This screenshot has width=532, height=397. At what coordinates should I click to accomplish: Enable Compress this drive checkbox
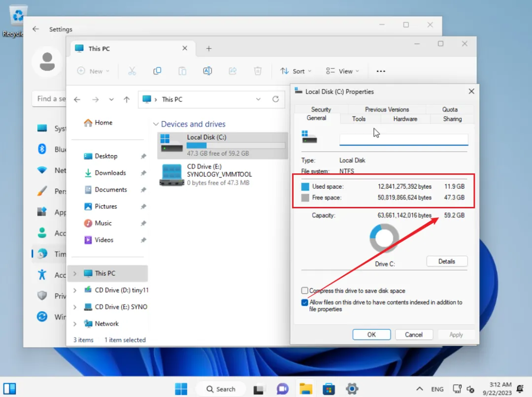(x=305, y=291)
